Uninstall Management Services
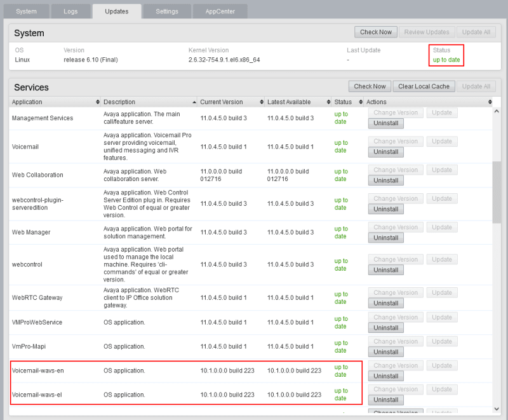Image resolution: width=508 pixels, height=420 pixels. (x=386, y=123)
